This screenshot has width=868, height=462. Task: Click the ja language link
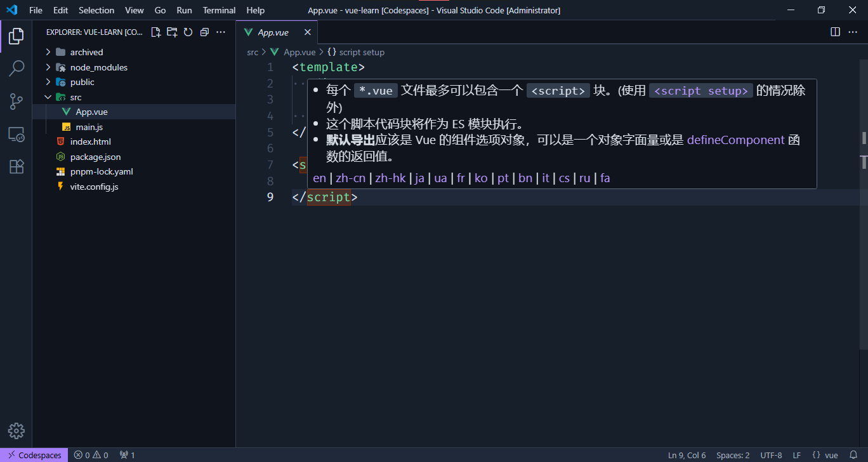point(419,178)
